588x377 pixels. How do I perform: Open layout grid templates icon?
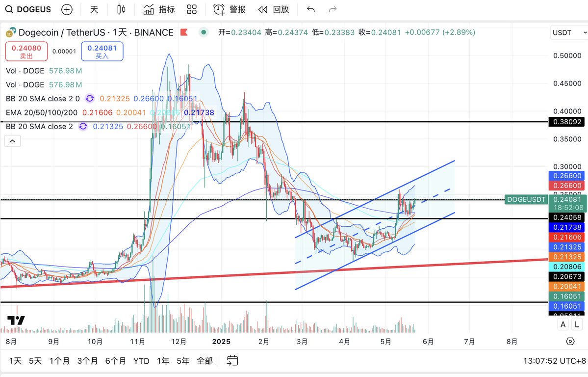coord(192,9)
